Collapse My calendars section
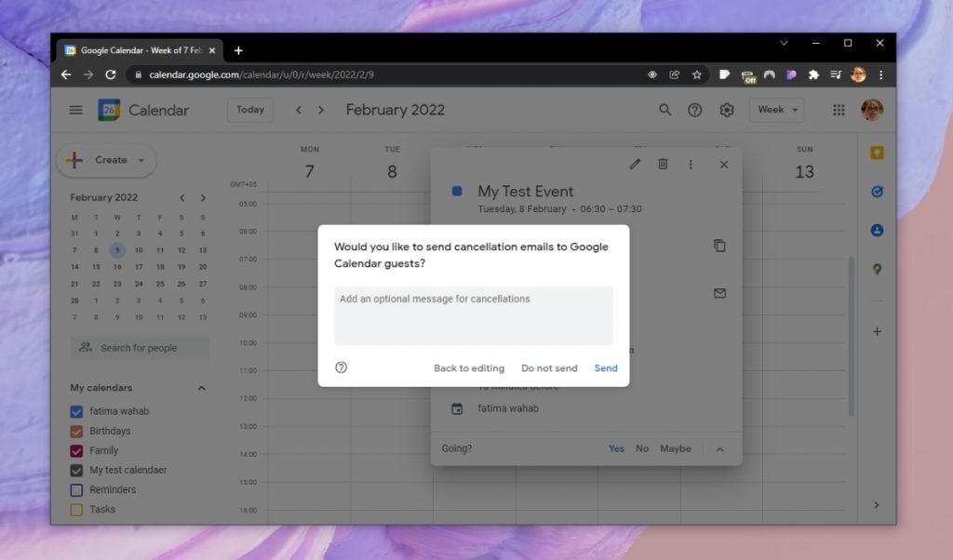 pyautogui.click(x=201, y=388)
